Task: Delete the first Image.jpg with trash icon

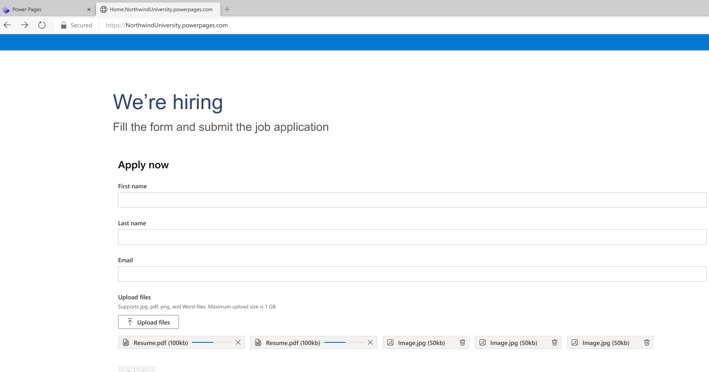Action: click(462, 343)
